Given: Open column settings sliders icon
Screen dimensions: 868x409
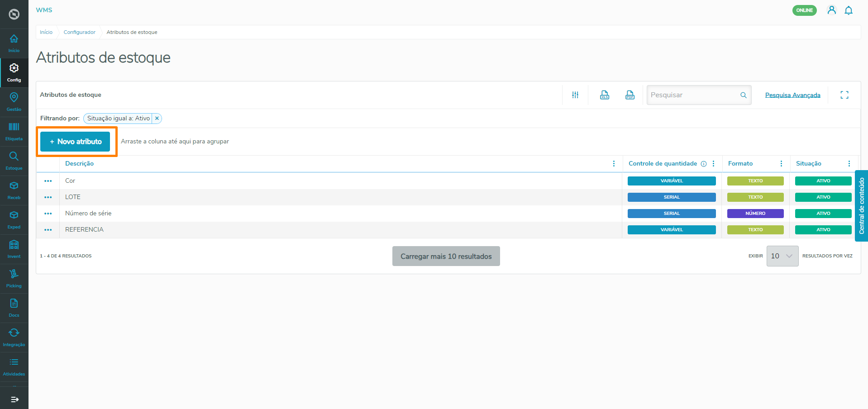Looking at the screenshot, I should click(x=575, y=95).
